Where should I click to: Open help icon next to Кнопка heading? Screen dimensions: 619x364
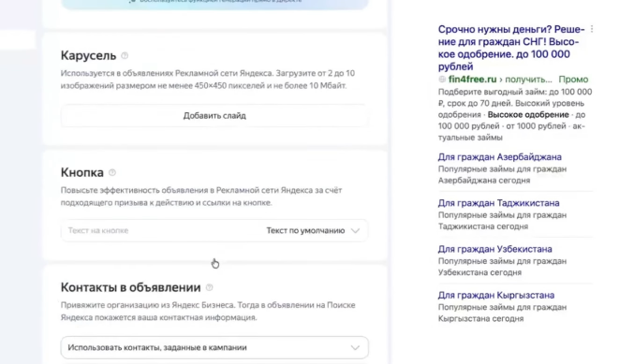click(x=112, y=172)
